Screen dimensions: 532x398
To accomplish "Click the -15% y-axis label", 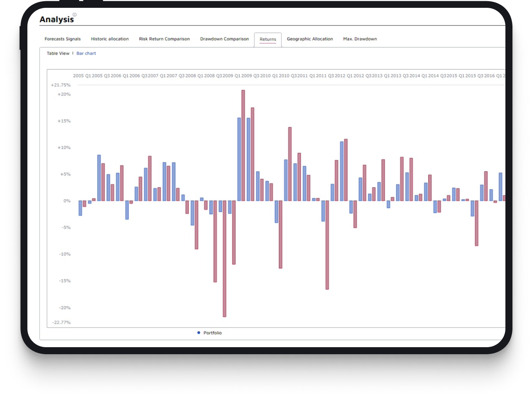I will click(65, 281).
